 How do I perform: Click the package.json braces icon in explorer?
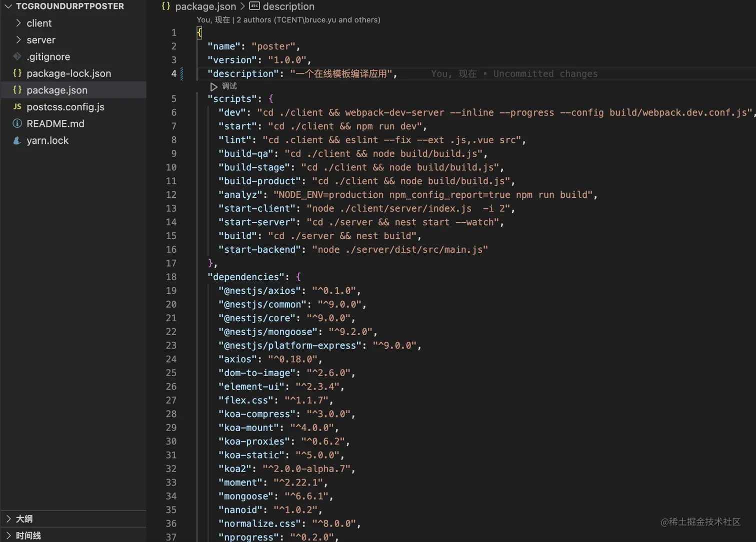pos(17,90)
